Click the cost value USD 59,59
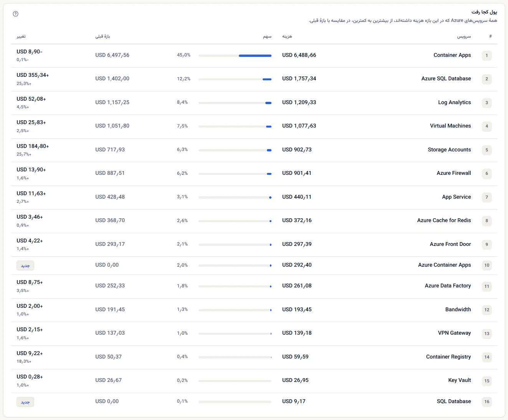This screenshot has width=508, height=420. (x=295, y=357)
